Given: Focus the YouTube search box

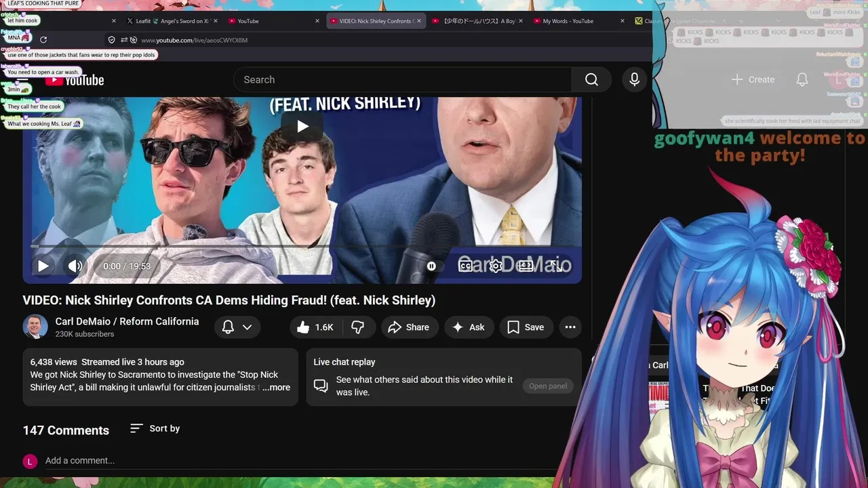Looking at the screenshot, I should (403, 79).
